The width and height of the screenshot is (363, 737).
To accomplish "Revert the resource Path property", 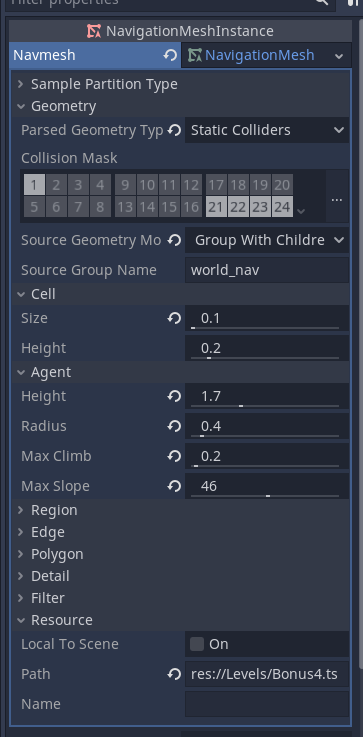I will [x=174, y=674].
